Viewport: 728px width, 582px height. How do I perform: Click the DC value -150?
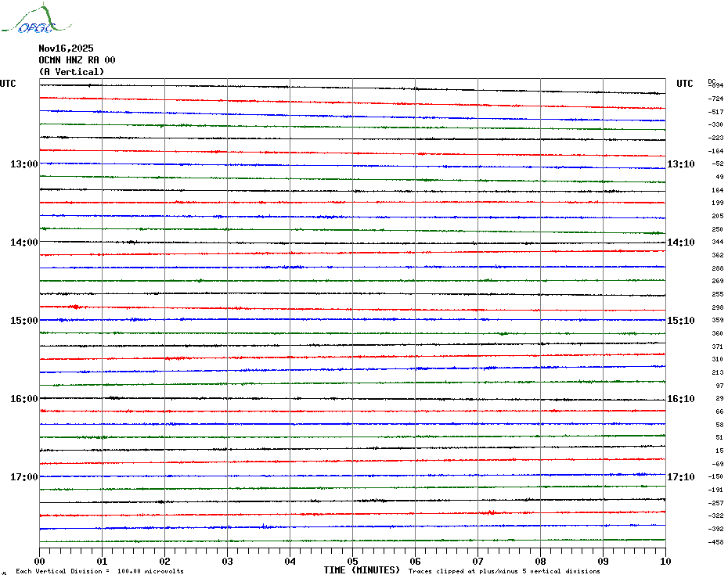(x=715, y=476)
